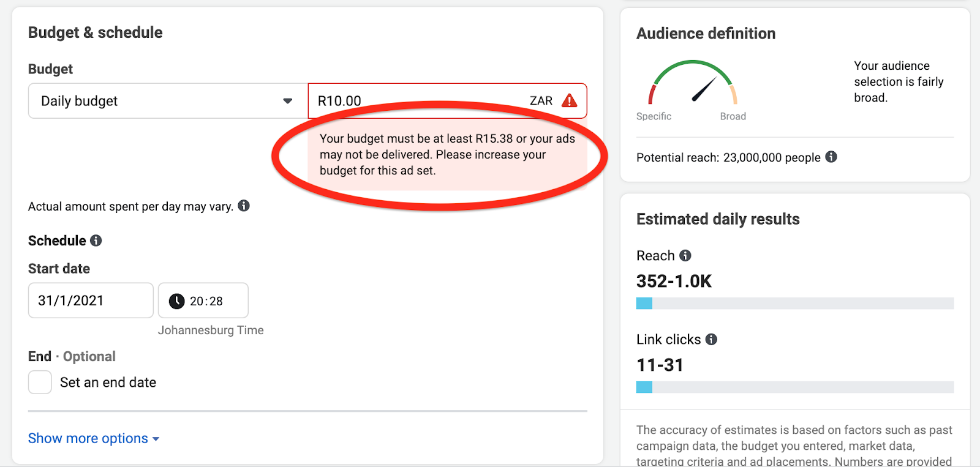Click the budget minimum error message
The height and width of the screenshot is (467, 980).
click(447, 155)
